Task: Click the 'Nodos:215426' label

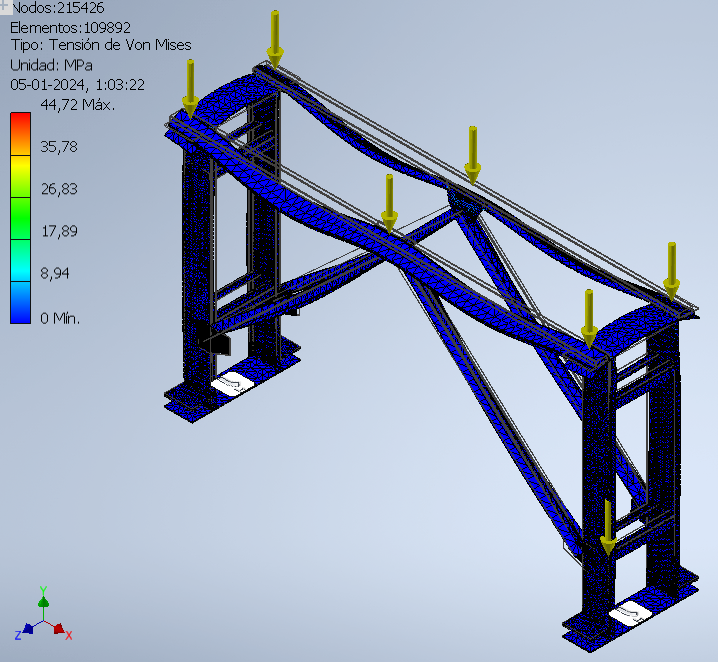Action: pyautogui.click(x=58, y=8)
